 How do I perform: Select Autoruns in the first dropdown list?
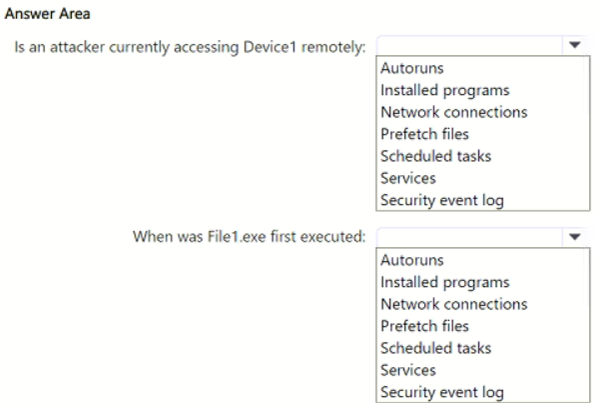tap(412, 69)
